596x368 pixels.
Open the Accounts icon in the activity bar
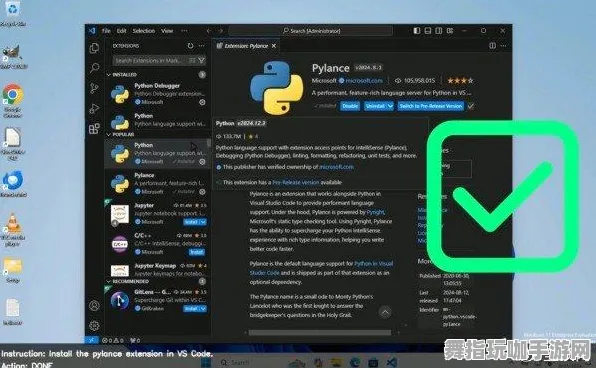[x=94, y=306]
